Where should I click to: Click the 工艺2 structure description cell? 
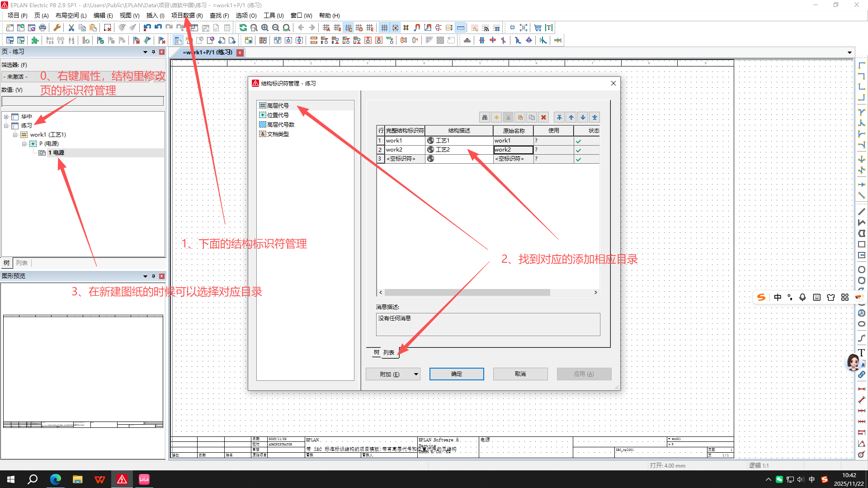point(459,150)
